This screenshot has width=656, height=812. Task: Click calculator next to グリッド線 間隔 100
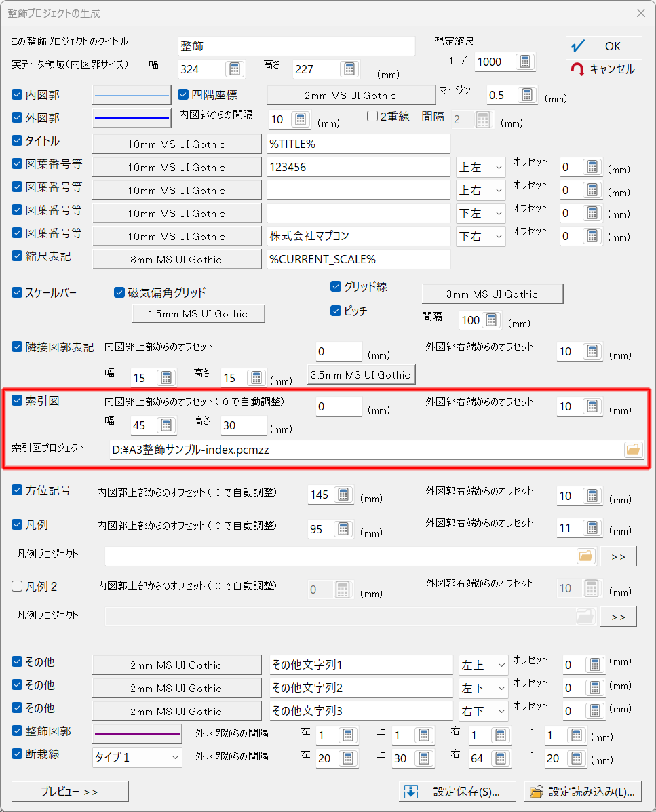click(490, 320)
